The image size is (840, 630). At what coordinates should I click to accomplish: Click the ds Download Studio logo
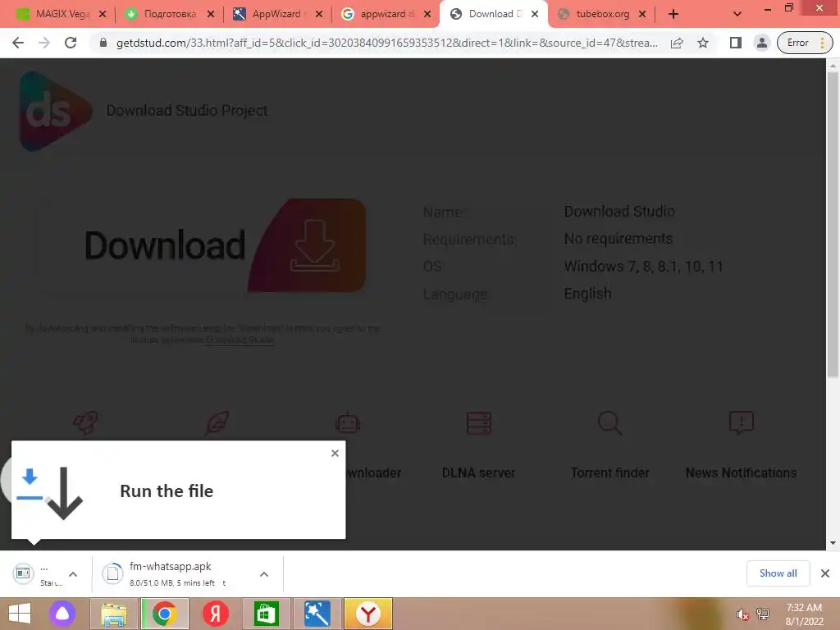click(55, 112)
